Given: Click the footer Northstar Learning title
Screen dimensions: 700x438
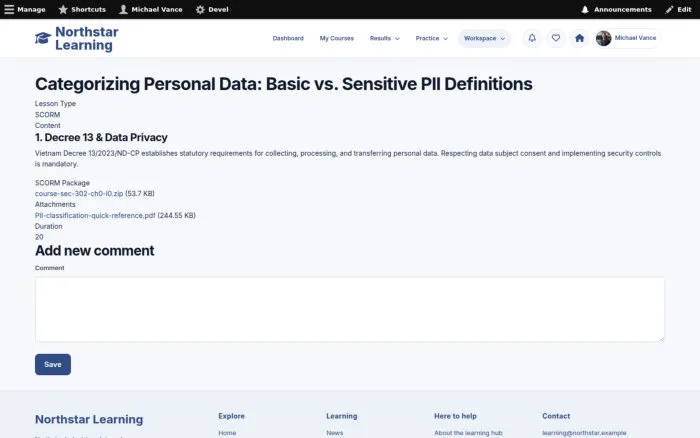Looking at the screenshot, I should tap(89, 419).
